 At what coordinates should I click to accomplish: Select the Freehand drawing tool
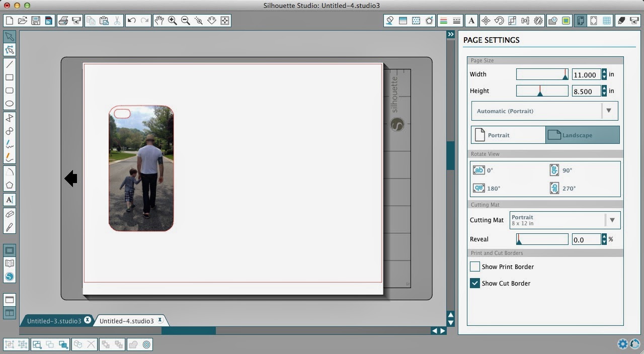click(x=9, y=144)
